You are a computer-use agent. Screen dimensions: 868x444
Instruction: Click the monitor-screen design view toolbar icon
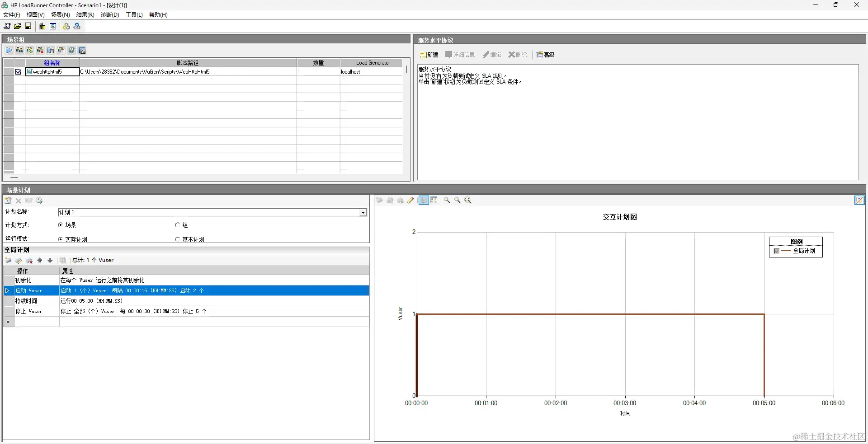[x=53, y=26]
